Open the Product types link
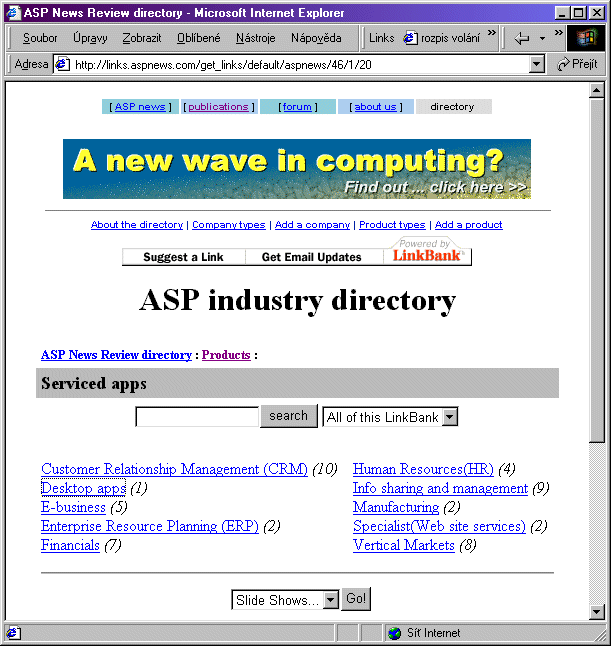The image size is (611, 646). [392, 225]
